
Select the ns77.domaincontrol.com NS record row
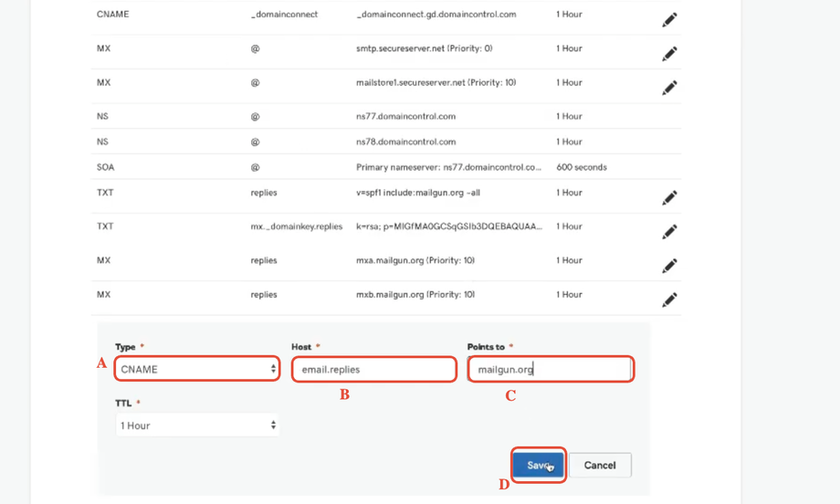point(385,116)
